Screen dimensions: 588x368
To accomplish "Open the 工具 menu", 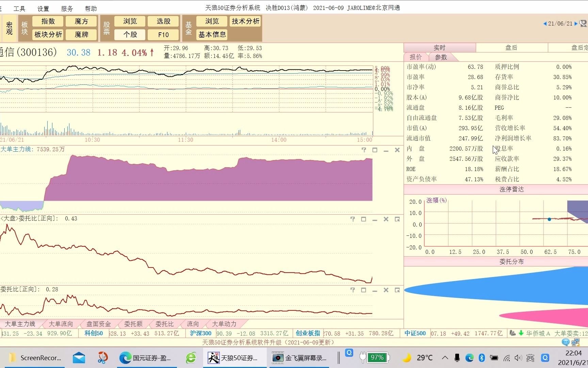I will [19, 9].
